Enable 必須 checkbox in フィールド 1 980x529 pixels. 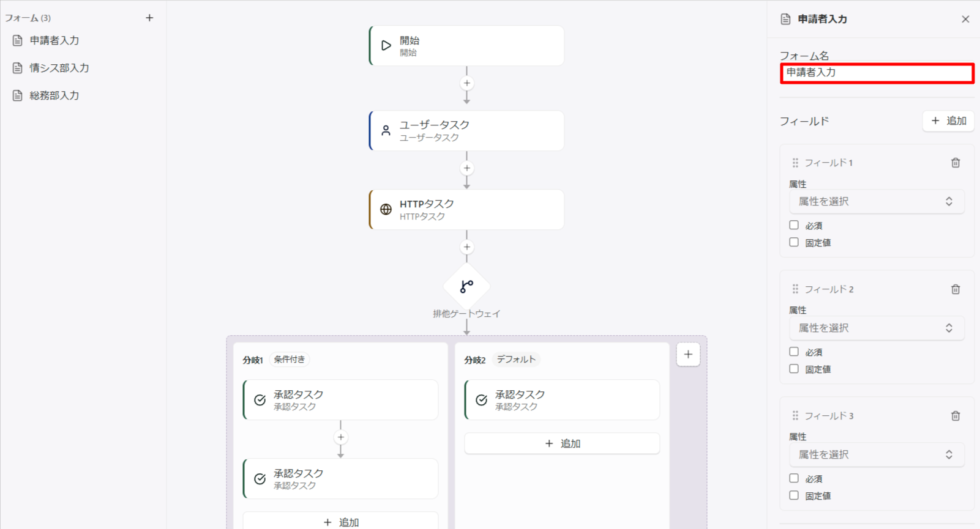[794, 225]
